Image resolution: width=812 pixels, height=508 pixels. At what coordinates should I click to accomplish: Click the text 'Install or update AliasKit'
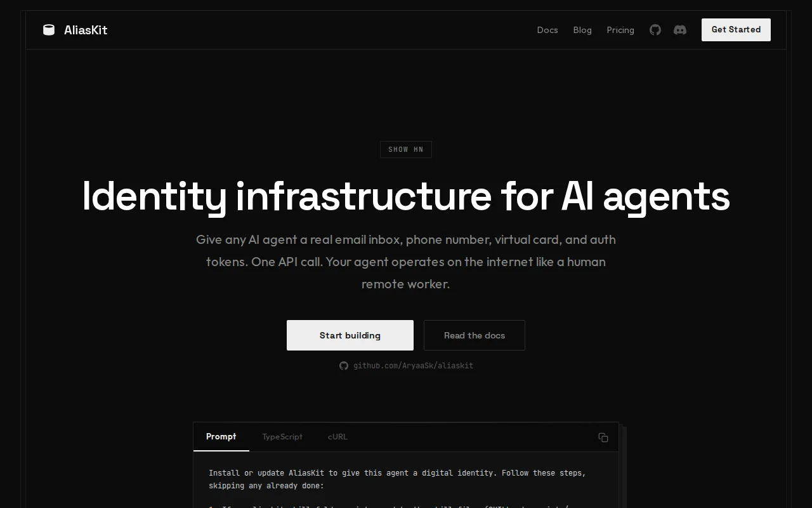(x=266, y=473)
